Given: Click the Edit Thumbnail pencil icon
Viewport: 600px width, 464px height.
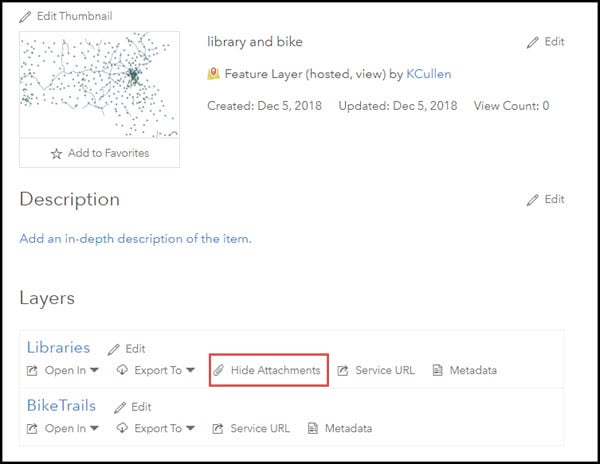Looking at the screenshot, I should point(27,17).
